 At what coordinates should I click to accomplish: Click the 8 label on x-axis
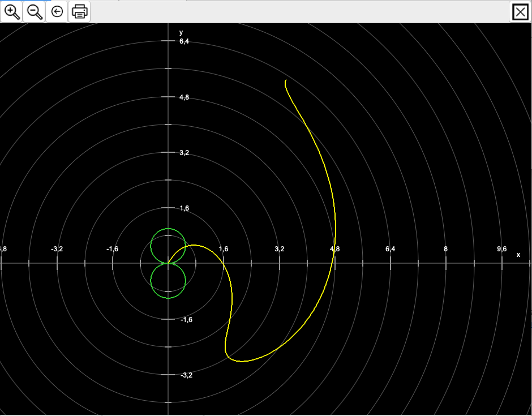(446, 249)
